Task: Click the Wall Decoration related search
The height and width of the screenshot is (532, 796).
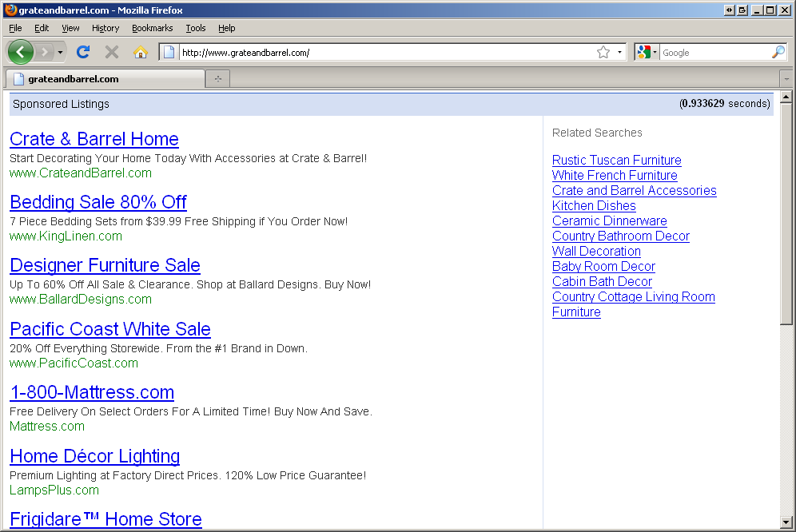Action: tap(596, 252)
